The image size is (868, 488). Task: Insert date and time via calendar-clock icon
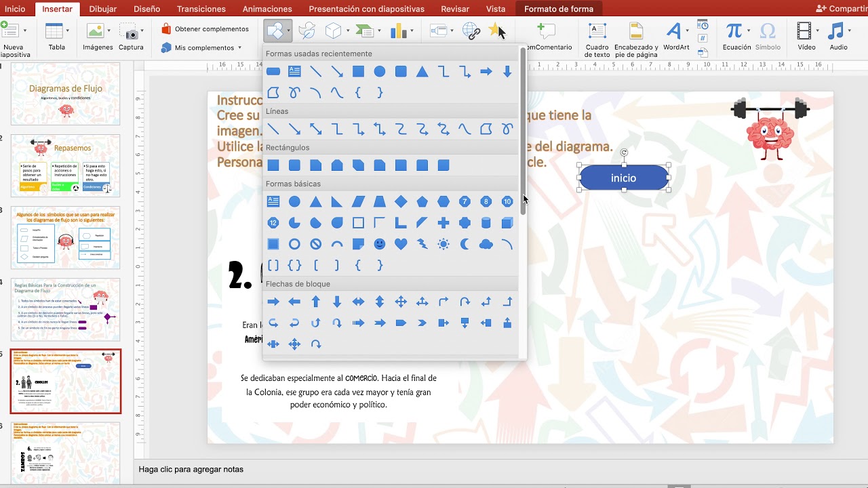pyautogui.click(x=703, y=25)
